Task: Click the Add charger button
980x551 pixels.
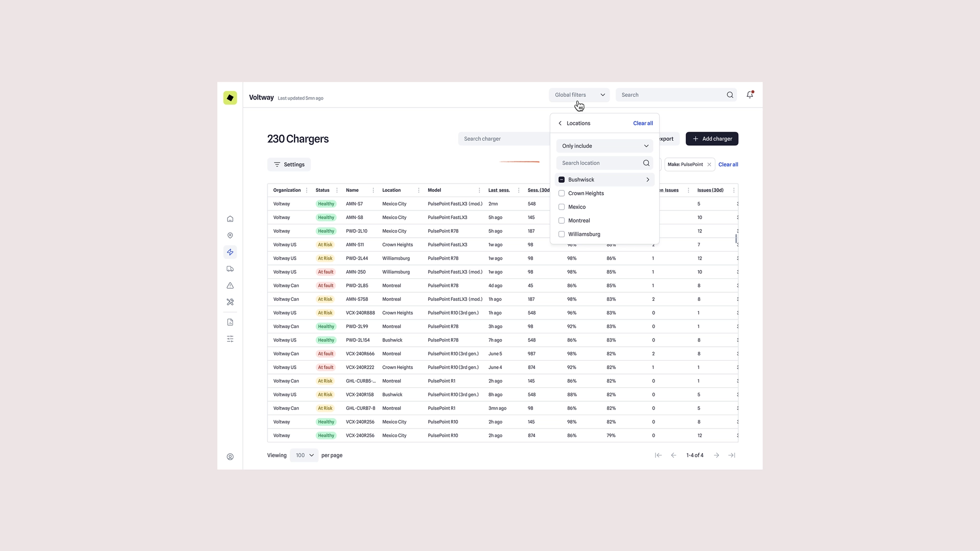Action: (x=712, y=139)
